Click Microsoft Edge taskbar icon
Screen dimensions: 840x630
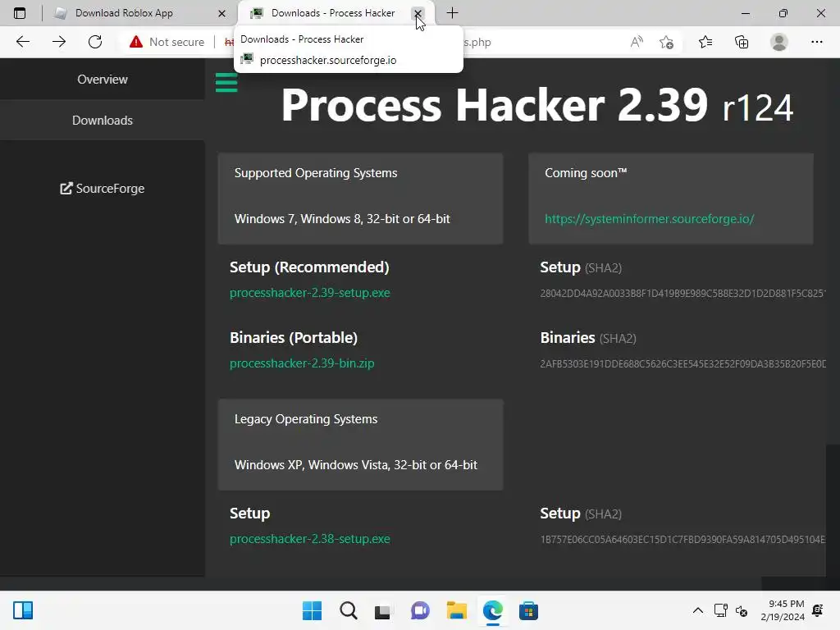click(492, 610)
